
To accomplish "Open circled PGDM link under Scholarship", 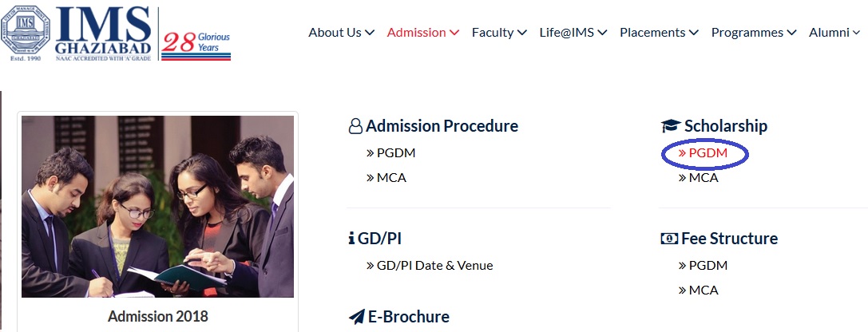I will (x=707, y=152).
